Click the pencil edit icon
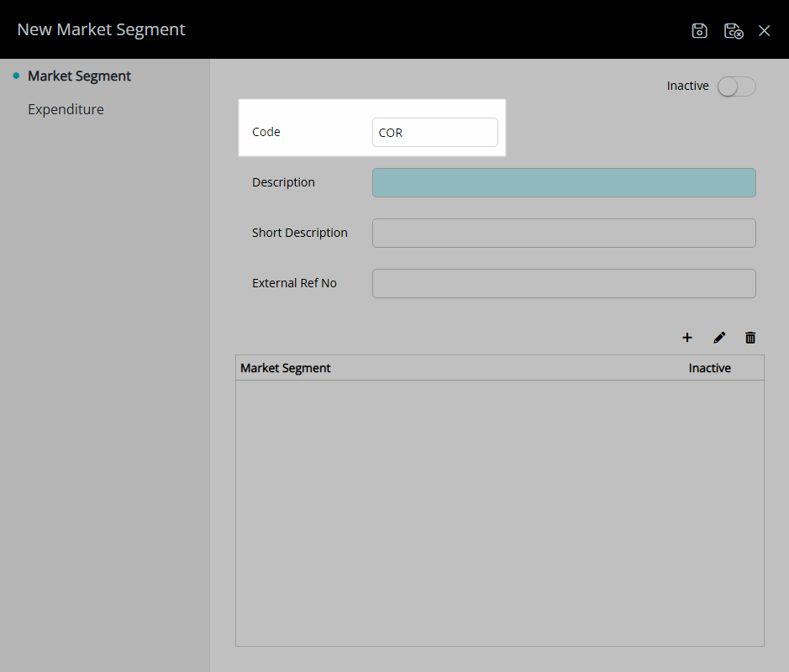The image size is (789, 672). click(x=719, y=338)
